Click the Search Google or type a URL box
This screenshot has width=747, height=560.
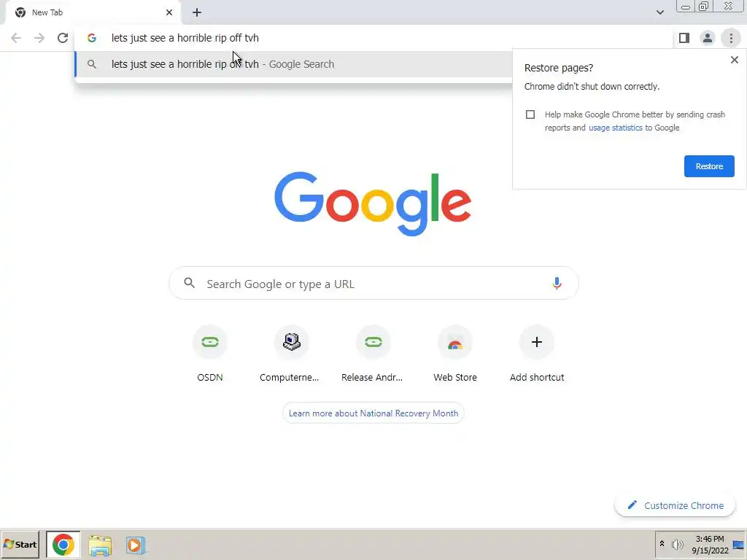[373, 284]
